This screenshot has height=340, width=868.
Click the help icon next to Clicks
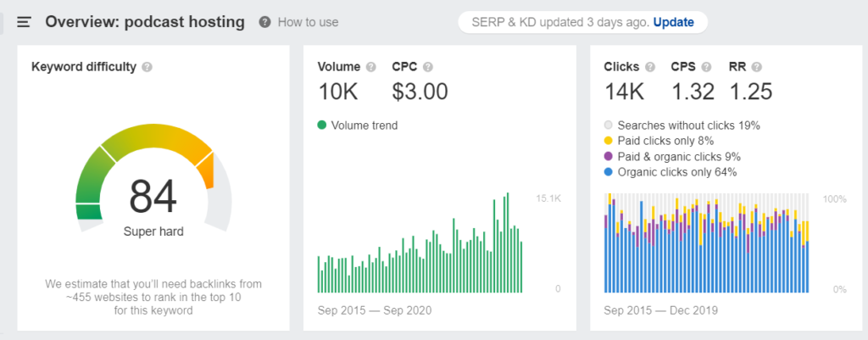click(649, 67)
